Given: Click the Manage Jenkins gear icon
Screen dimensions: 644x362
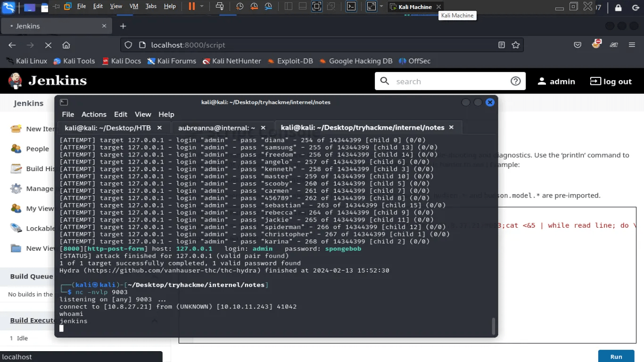Looking at the screenshot, I should [16, 189].
